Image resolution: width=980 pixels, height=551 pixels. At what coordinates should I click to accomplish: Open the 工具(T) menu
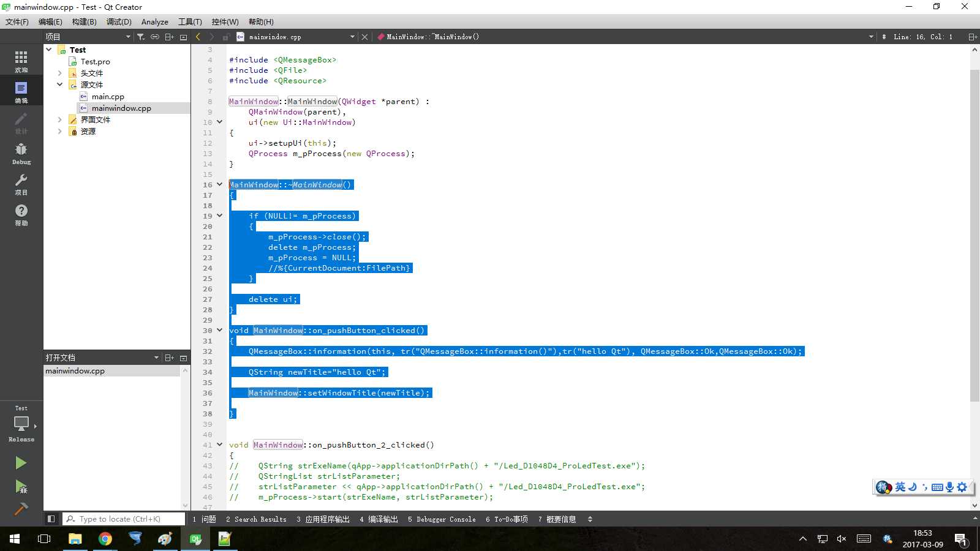click(190, 21)
